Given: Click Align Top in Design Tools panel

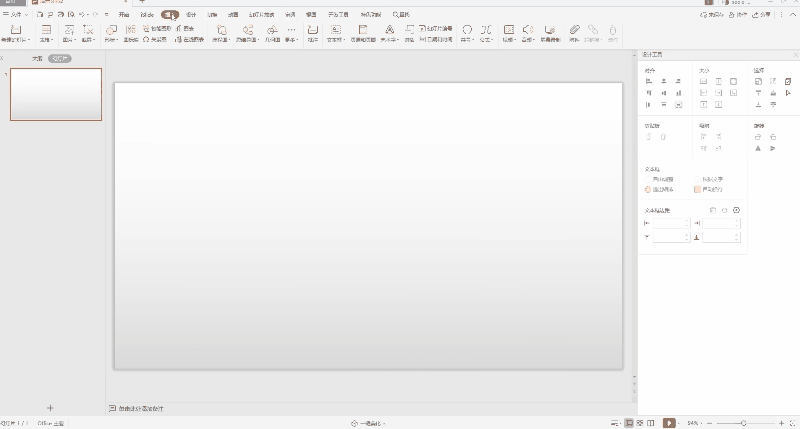Looking at the screenshot, I should [648, 93].
